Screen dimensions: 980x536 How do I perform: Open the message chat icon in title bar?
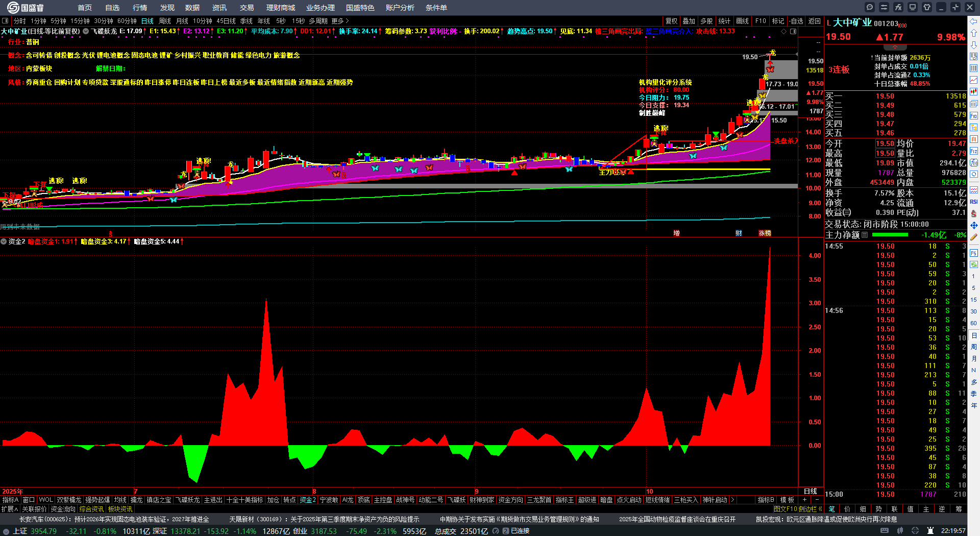pyautogui.click(x=870, y=7)
